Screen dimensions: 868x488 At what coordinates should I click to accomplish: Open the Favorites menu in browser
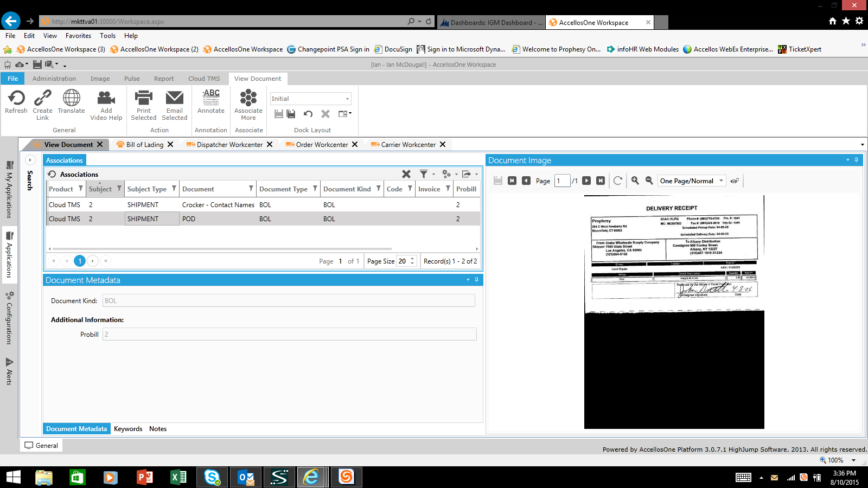(78, 36)
